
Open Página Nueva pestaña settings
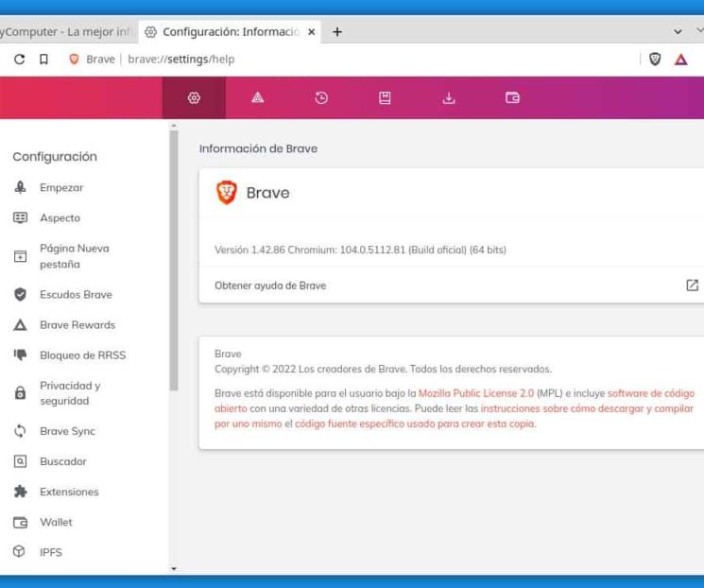click(x=75, y=256)
